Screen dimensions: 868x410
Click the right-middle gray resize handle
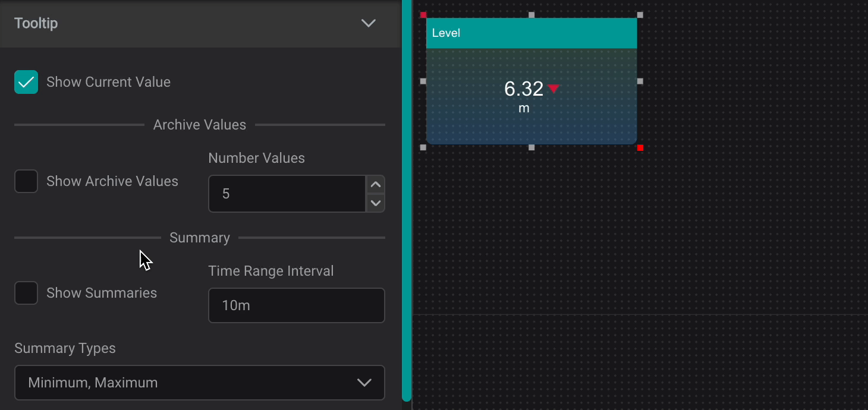click(x=640, y=81)
